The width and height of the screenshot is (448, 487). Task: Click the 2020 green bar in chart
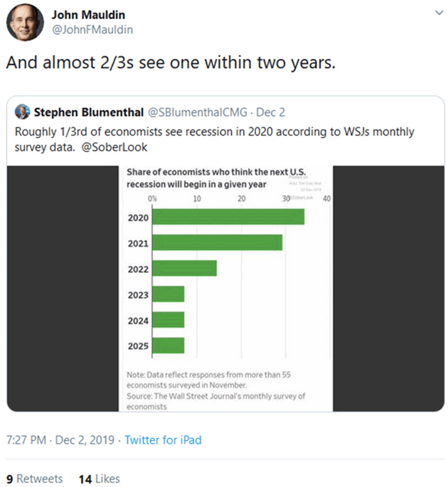228,217
